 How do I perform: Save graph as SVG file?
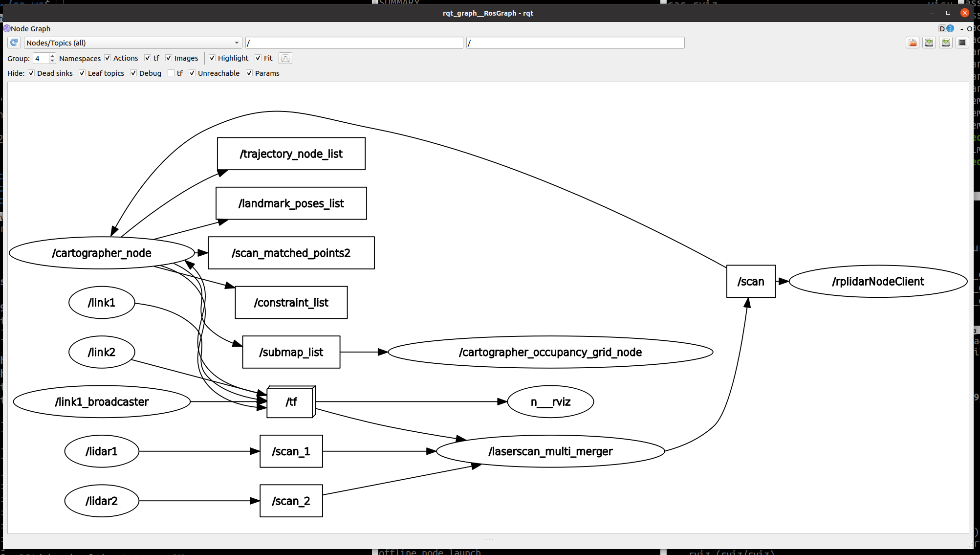tap(946, 43)
